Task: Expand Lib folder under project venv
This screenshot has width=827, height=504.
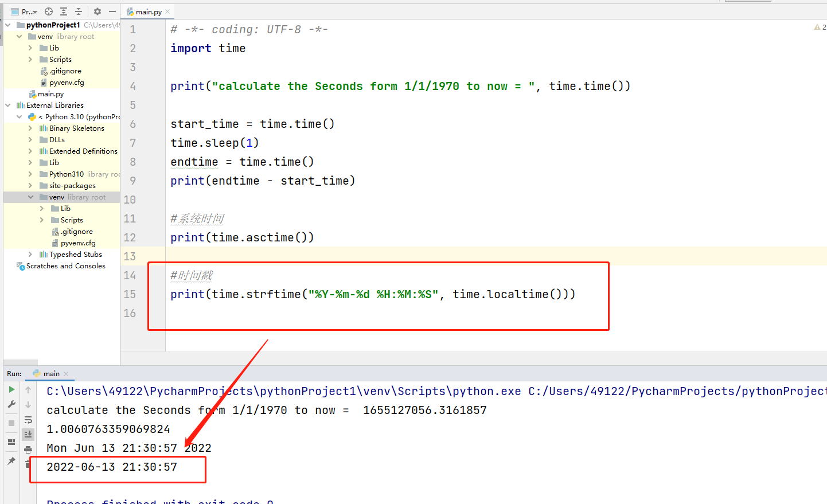Action: tap(30, 48)
